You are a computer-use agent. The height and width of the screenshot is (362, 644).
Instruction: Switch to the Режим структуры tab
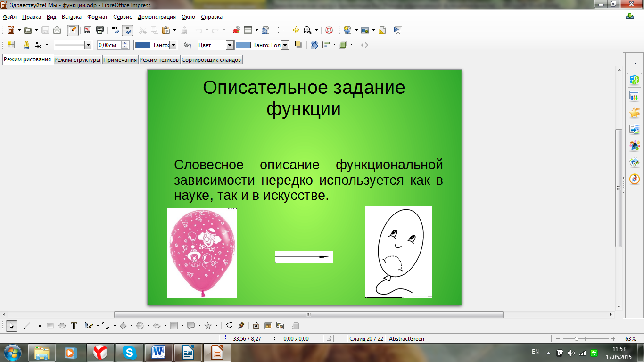(x=77, y=60)
